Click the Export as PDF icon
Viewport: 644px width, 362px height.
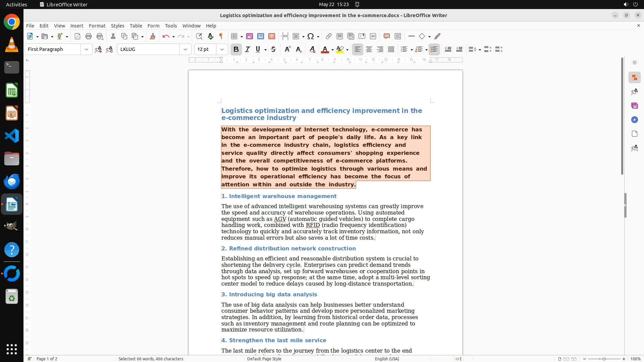[77, 36]
